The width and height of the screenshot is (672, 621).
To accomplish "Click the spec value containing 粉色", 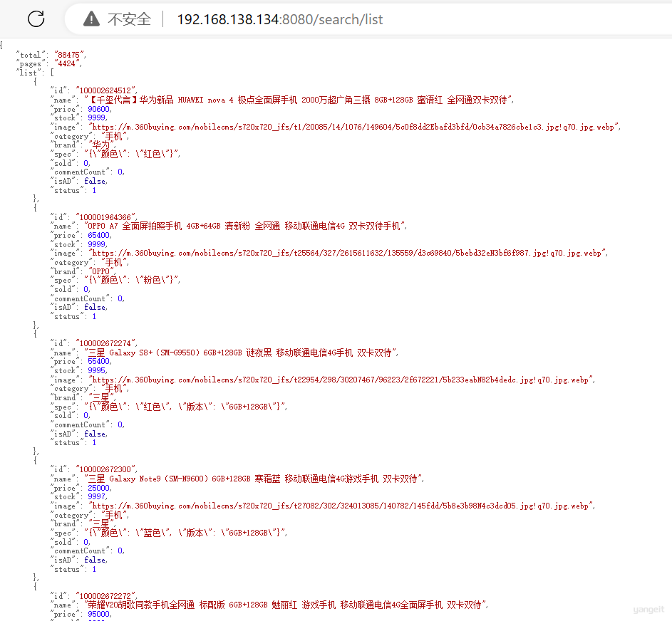I will (x=131, y=280).
